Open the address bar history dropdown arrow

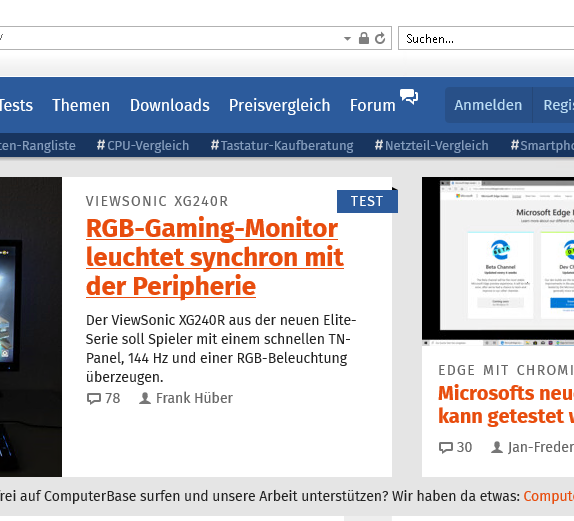click(x=347, y=38)
